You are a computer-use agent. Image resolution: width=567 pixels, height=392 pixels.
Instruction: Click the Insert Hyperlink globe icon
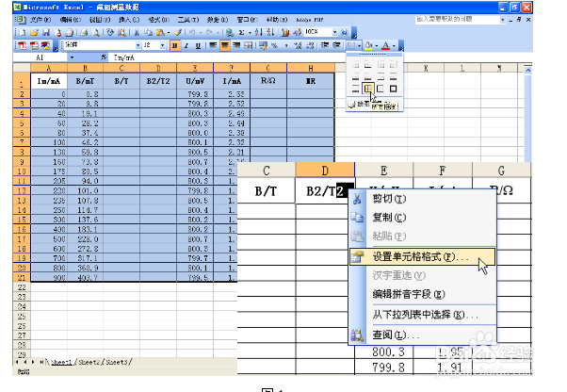pyautogui.click(x=230, y=33)
